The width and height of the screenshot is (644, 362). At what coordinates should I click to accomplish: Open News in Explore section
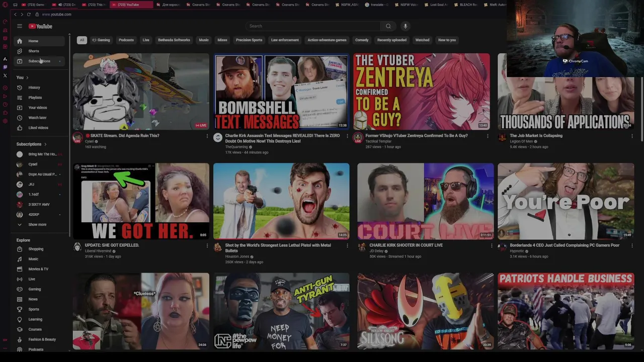40,299
